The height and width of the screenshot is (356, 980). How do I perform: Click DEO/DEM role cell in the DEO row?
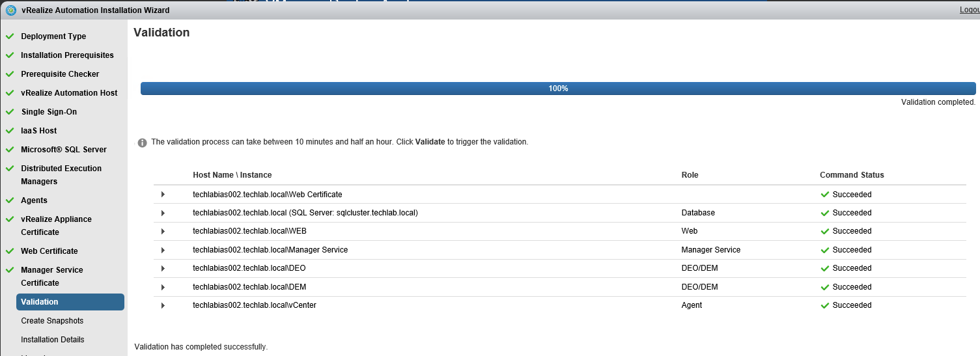coord(699,268)
